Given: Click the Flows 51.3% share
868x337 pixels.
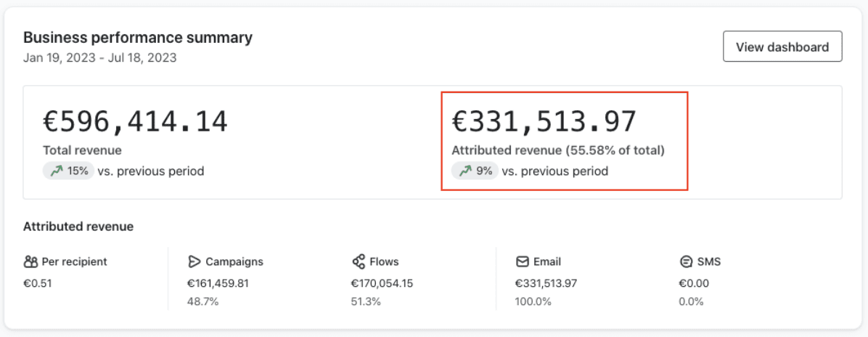Looking at the screenshot, I should pos(366,301).
